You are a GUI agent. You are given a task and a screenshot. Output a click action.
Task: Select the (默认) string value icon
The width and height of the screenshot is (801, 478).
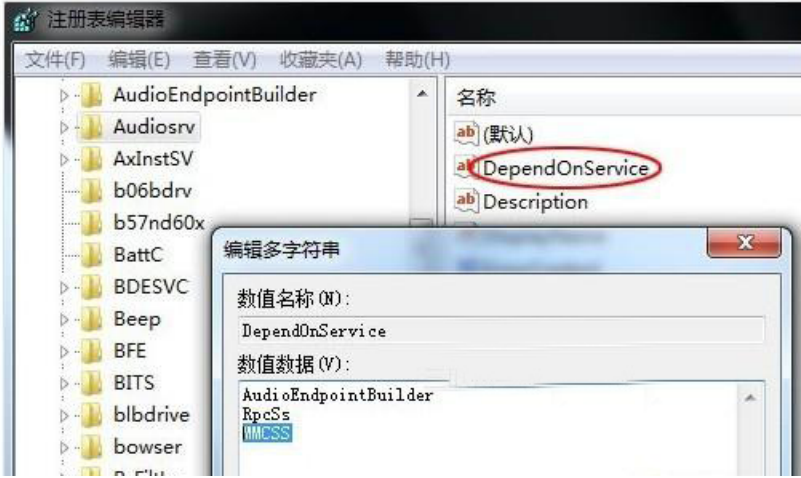click(x=466, y=133)
